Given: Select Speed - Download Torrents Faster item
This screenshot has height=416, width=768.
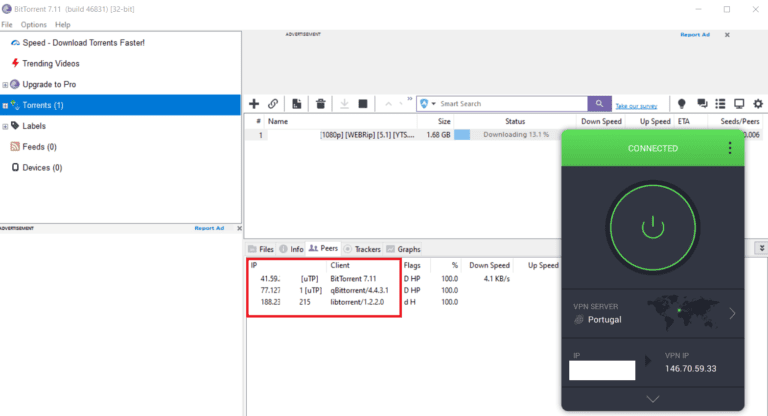Looking at the screenshot, I should pyautogui.click(x=83, y=43).
